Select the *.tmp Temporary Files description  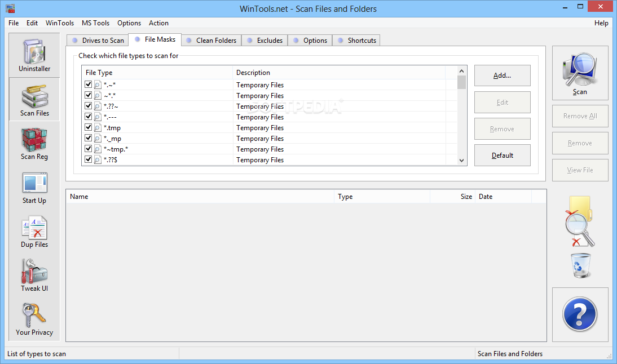(259, 128)
